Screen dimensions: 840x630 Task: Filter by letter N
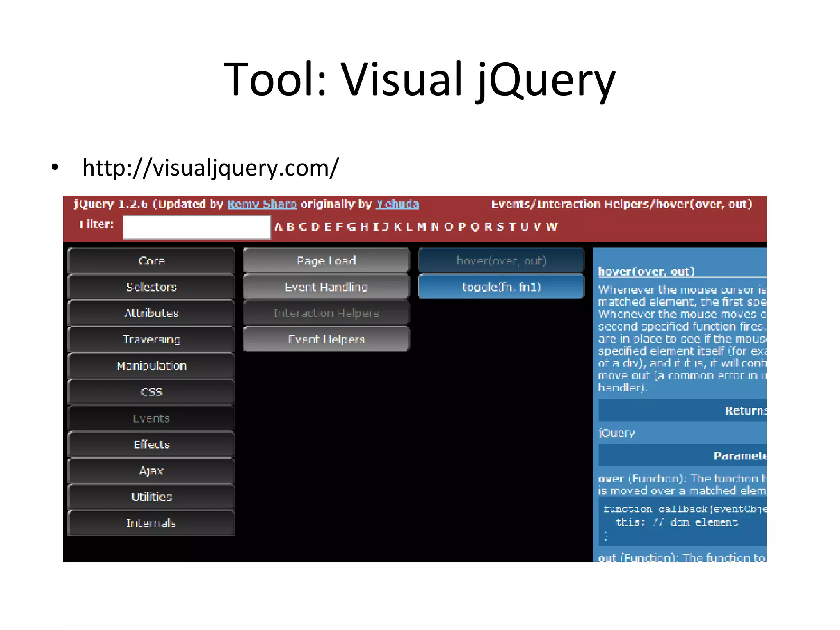pyautogui.click(x=435, y=227)
